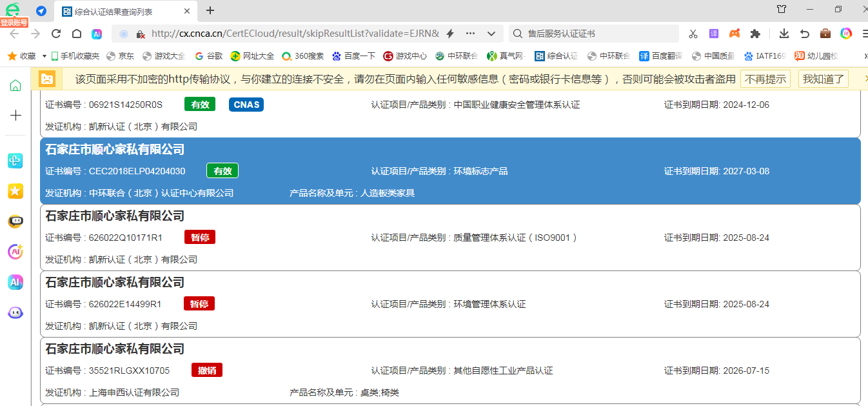Click the insecure connection lock icon
Screen dimensions: 868x406
(140, 34)
